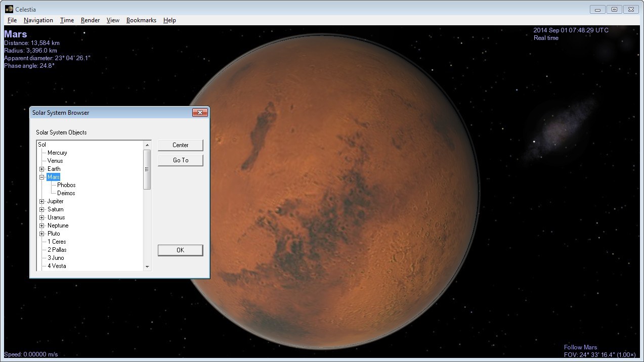Maximize the Celestia window
This screenshot has height=362, width=644.
[614, 9]
